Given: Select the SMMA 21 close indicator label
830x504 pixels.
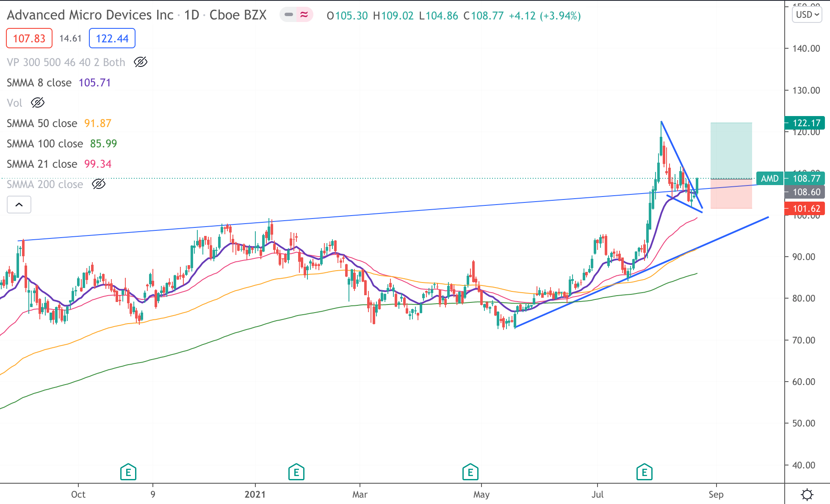Looking at the screenshot, I should click(x=42, y=164).
